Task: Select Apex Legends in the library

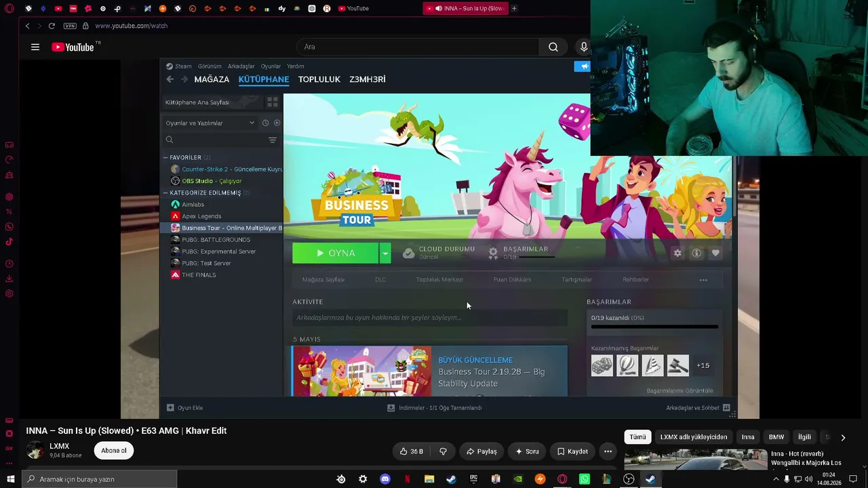Action: [x=196, y=216]
